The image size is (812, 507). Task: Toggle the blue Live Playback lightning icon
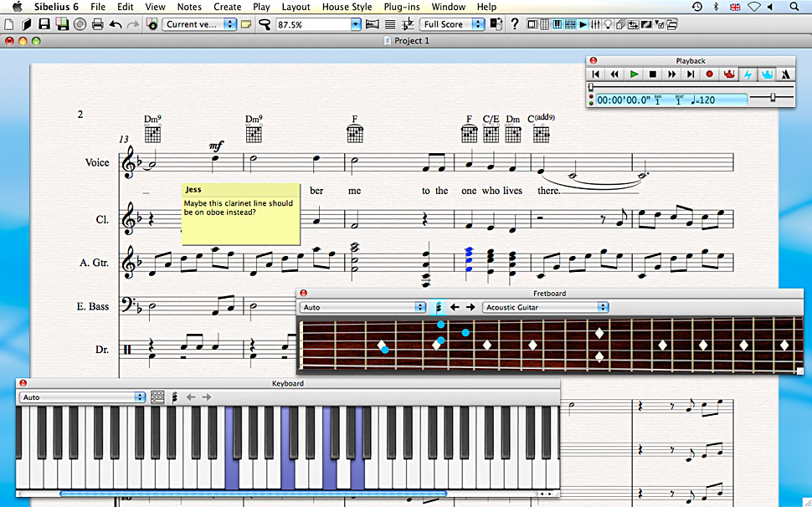point(748,74)
